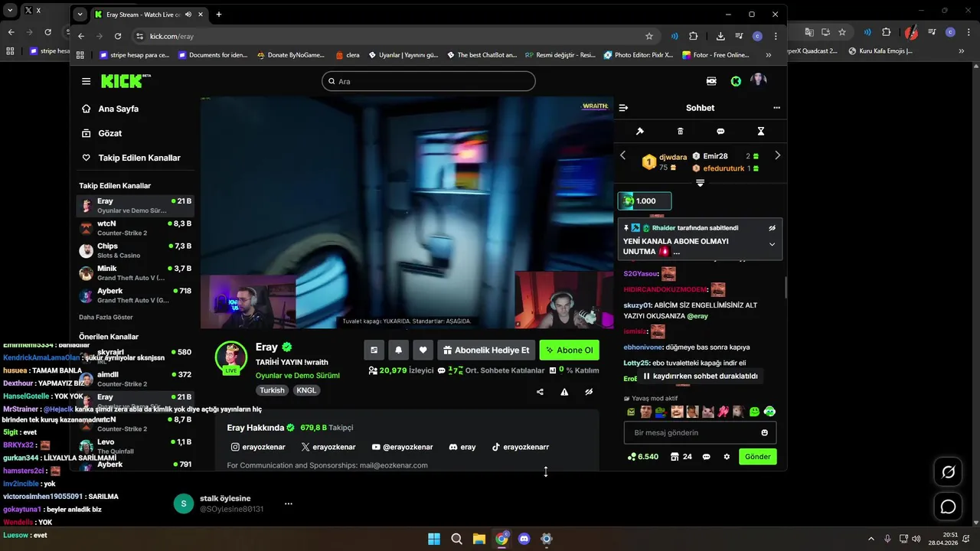
Task: Click the speech bubble icon in the chat toolbar
Action: coord(720,131)
